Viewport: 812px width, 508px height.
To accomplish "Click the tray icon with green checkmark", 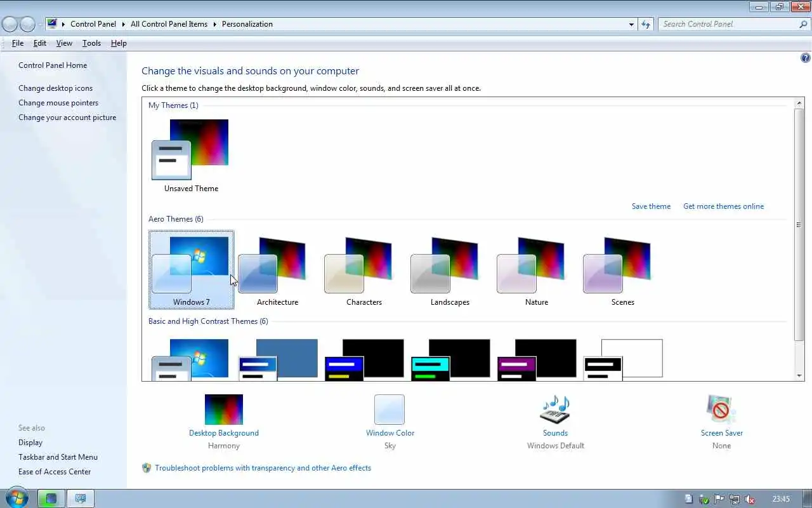I will [x=704, y=499].
